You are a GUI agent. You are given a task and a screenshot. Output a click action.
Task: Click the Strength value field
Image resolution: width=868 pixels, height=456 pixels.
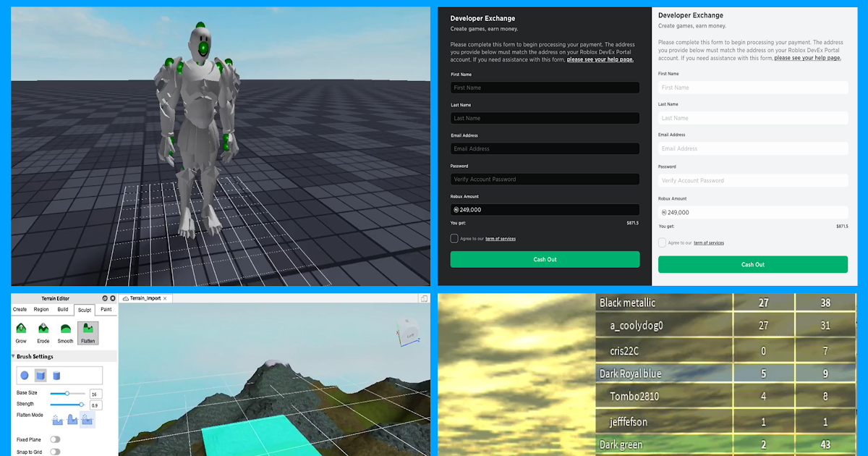(95, 405)
